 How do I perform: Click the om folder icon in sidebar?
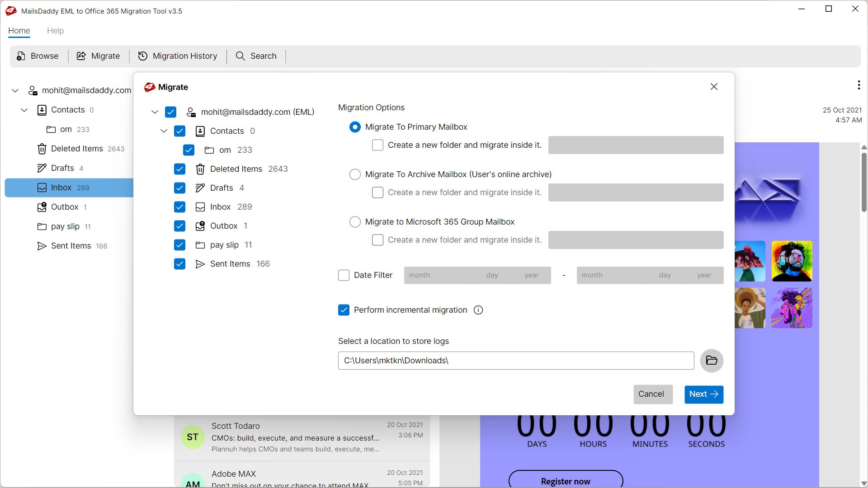click(x=51, y=129)
